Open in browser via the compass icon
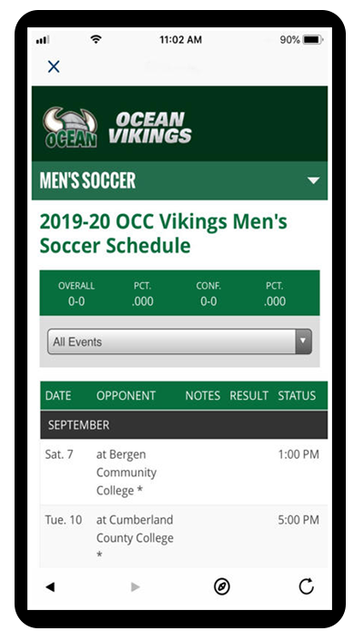The image size is (364, 631). (222, 586)
